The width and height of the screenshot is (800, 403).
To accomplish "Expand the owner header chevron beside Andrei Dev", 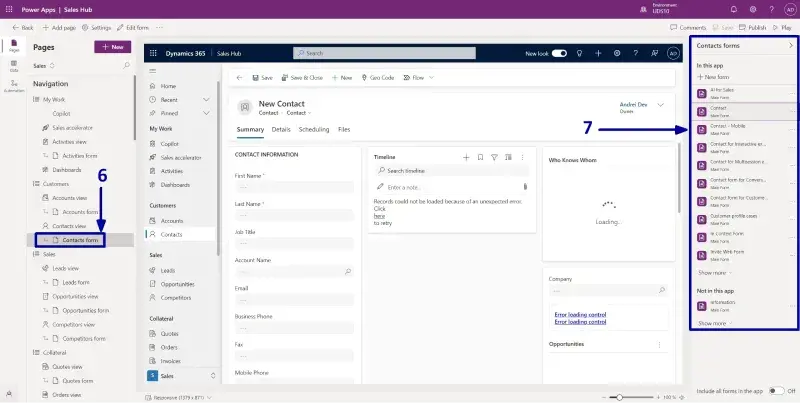I will (x=661, y=105).
